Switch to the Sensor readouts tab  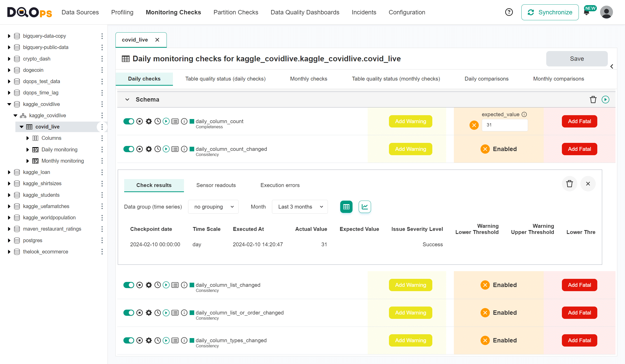point(216,185)
